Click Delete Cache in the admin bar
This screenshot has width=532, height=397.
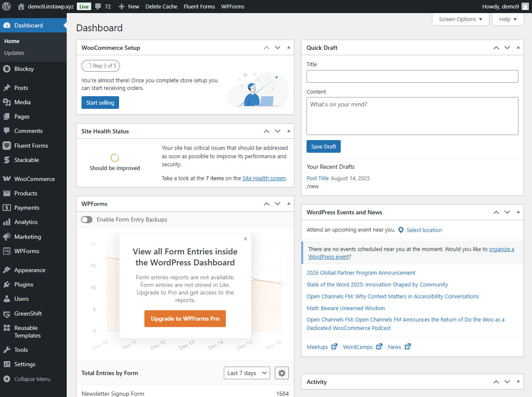[x=161, y=6]
